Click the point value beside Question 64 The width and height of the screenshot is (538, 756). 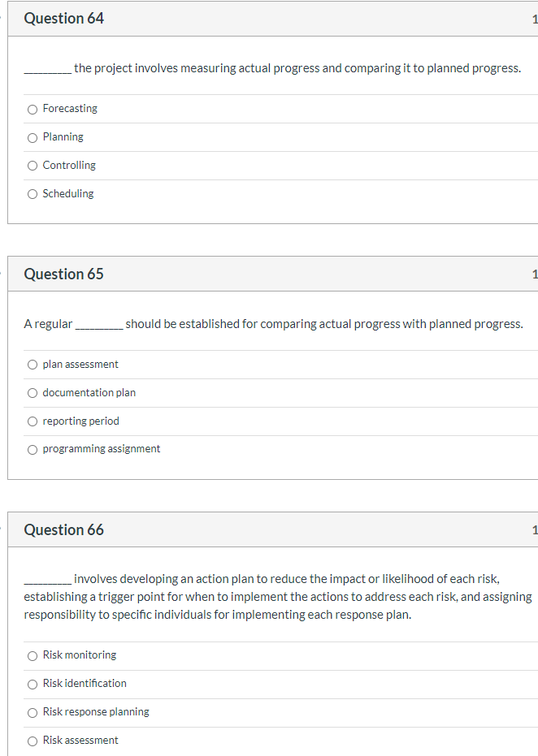click(x=535, y=18)
